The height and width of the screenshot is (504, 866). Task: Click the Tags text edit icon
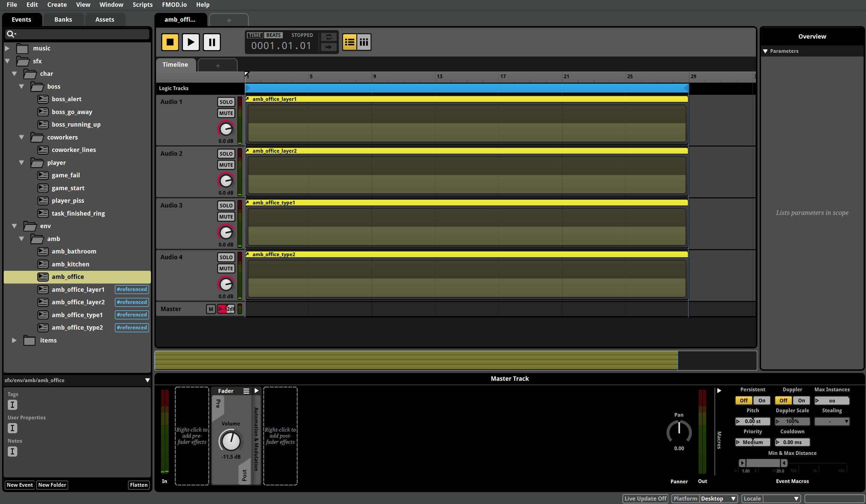(x=12, y=405)
